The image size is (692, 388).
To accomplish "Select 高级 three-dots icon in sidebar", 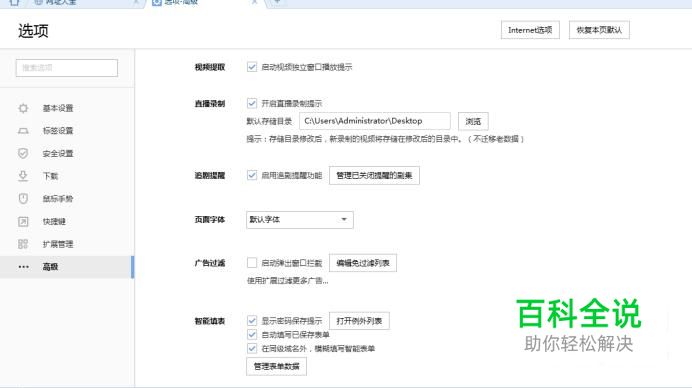I will coord(23,267).
